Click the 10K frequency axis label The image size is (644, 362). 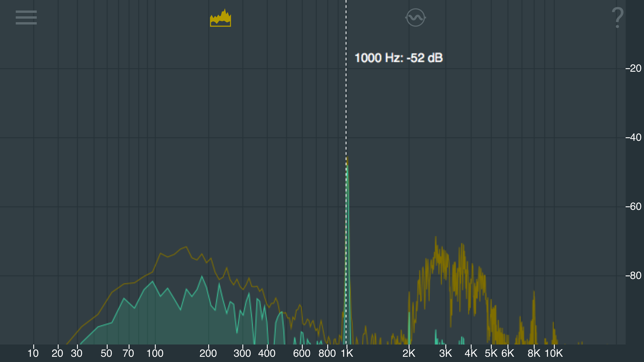click(x=554, y=353)
